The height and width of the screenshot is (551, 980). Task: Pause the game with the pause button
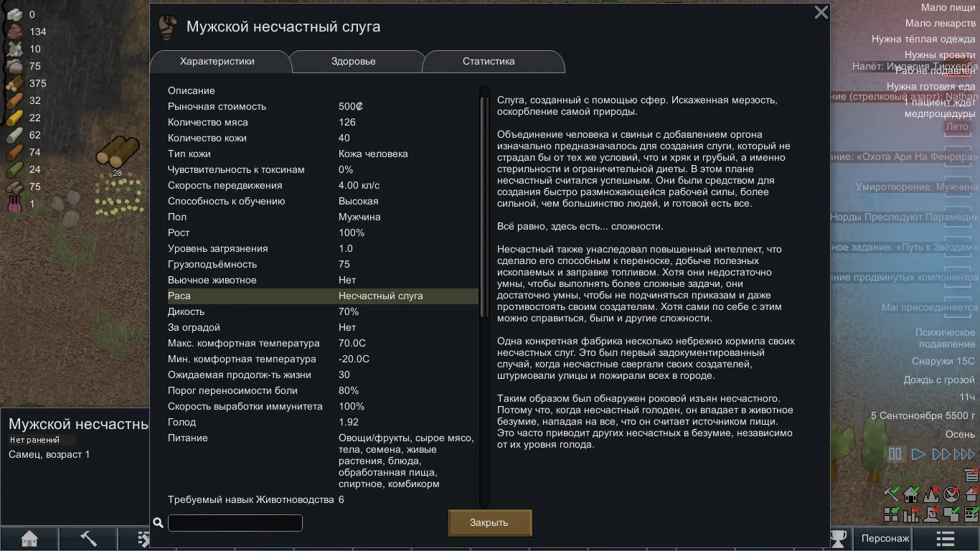coord(895,454)
